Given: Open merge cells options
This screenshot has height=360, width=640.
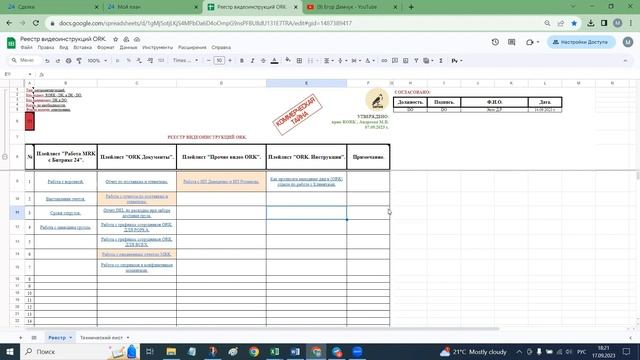Looking at the screenshot, I should click(312, 60).
